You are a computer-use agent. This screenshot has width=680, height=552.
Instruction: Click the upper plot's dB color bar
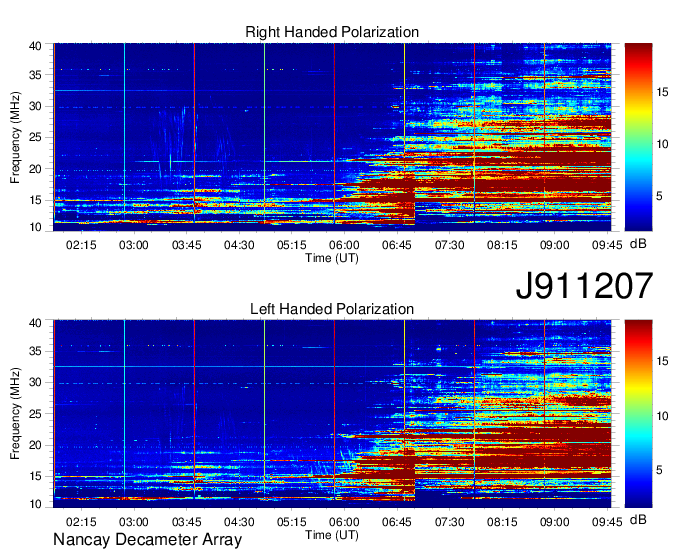click(x=638, y=137)
